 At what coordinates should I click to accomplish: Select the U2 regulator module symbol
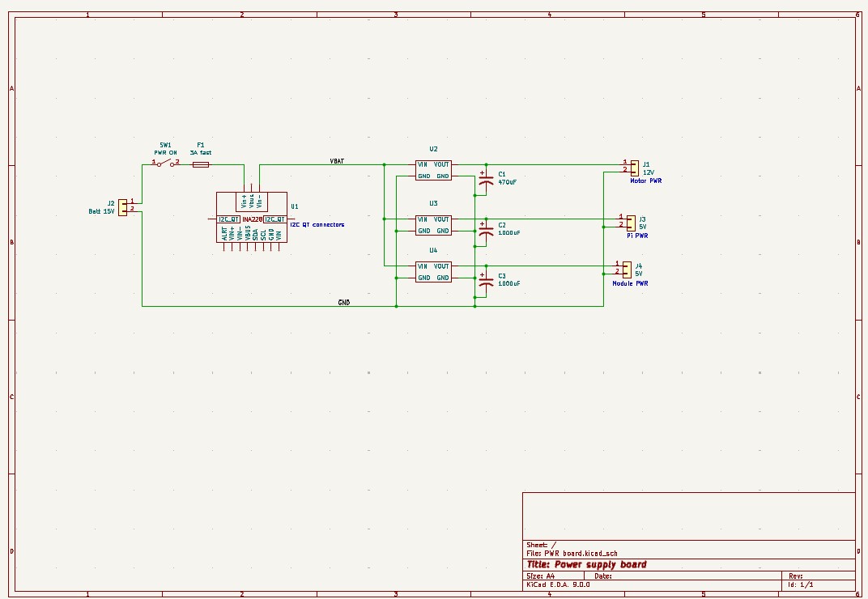(x=433, y=170)
